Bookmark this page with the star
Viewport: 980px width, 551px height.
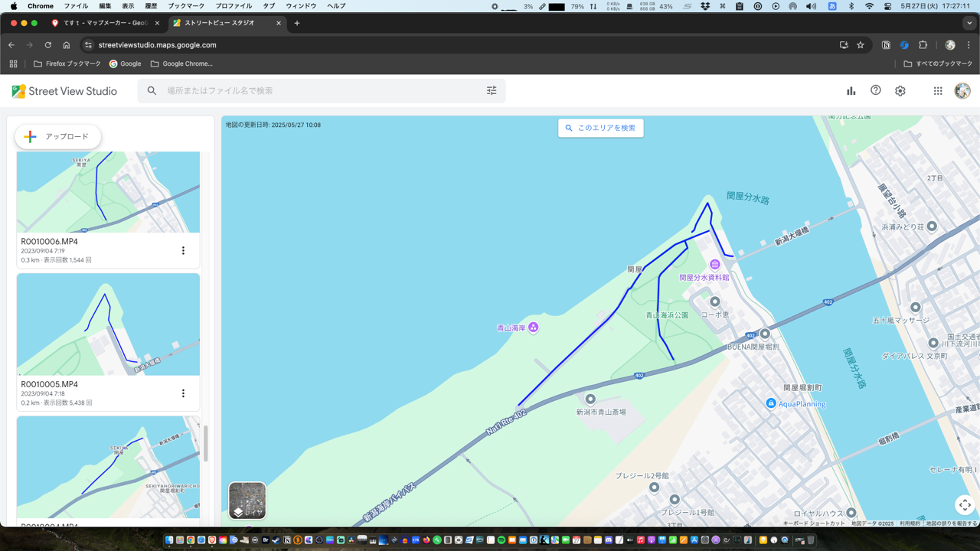pos(861,45)
